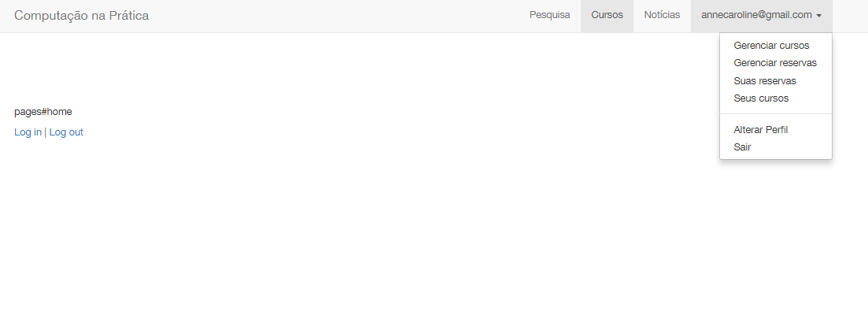This screenshot has width=868, height=319.
Task: Click empty navbar space right of the email menu
Action: pyautogui.click(x=850, y=16)
